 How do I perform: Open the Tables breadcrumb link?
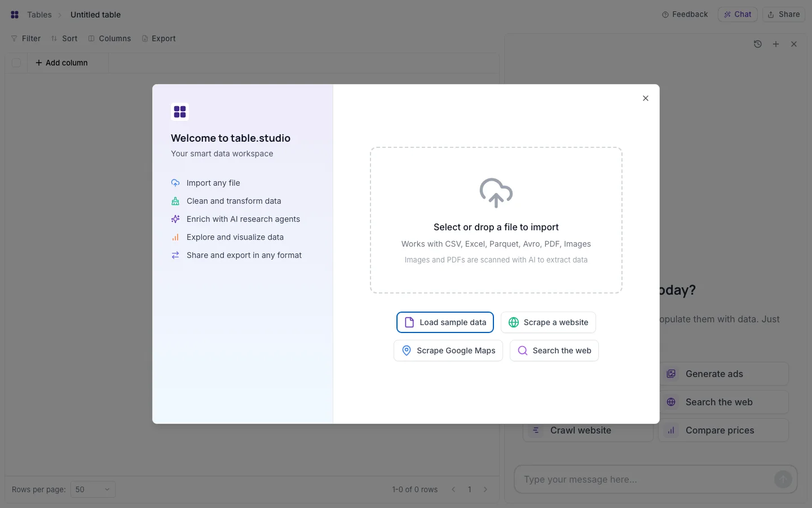coord(39,15)
